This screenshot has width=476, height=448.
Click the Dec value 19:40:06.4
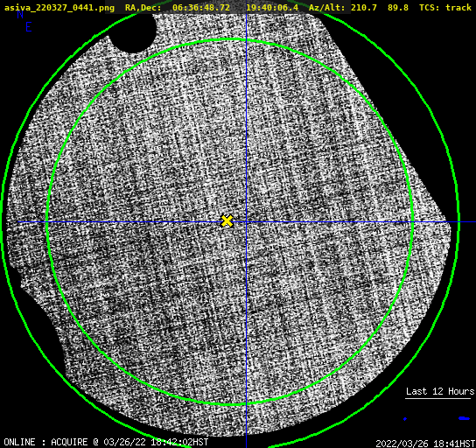coord(272,8)
